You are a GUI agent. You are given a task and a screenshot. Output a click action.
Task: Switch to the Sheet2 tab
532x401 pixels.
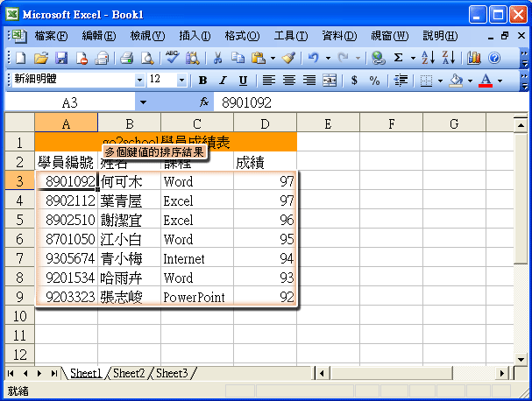[x=129, y=373]
